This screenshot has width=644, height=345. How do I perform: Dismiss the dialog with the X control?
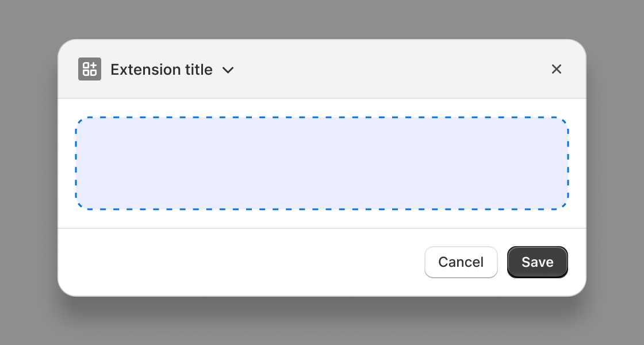pyautogui.click(x=556, y=69)
